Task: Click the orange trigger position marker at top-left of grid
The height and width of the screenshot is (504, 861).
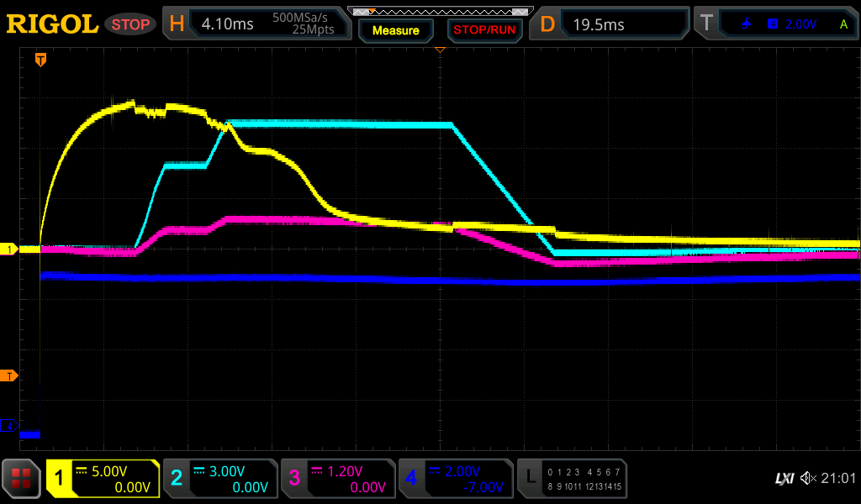Action: point(40,60)
